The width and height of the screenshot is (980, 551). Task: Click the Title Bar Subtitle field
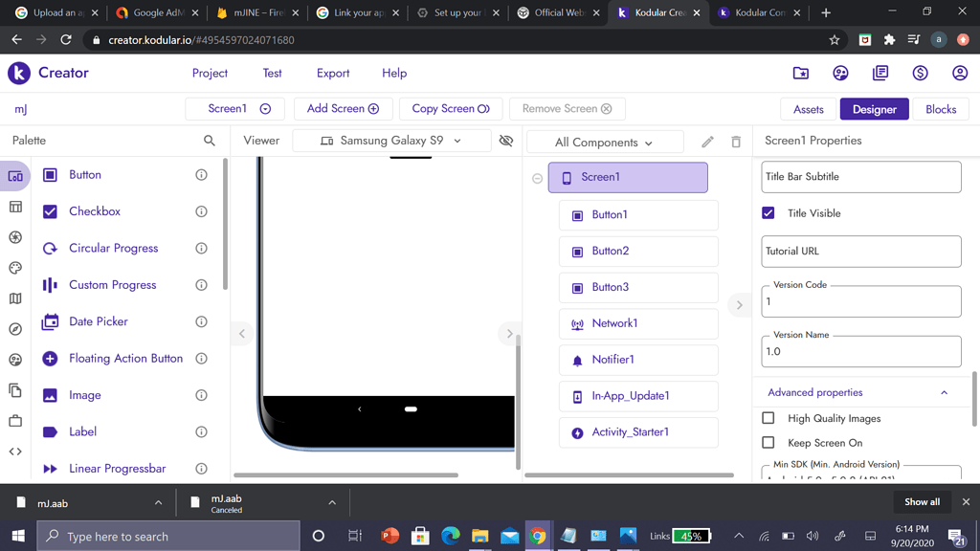coord(861,177)
